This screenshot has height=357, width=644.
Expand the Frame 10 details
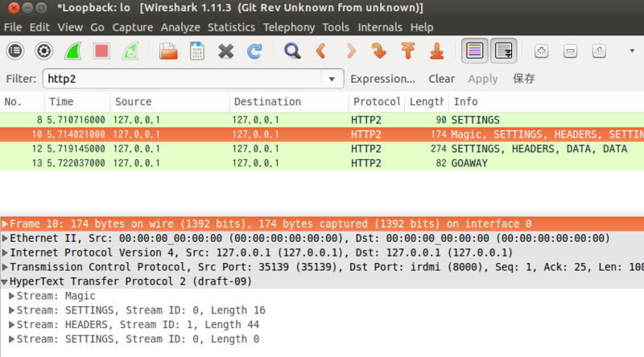[x=5, y=224]
